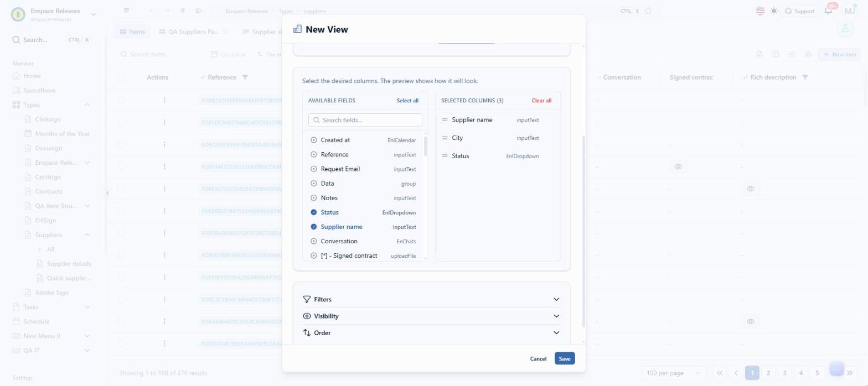Expand the Filters section
The image size is (868, 386).
[x=432, y=299]
